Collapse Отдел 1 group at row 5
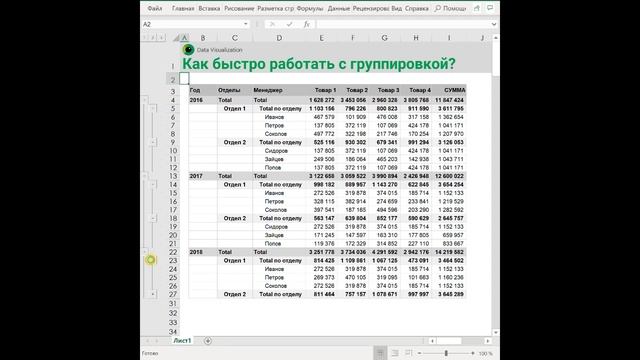This screenshot has width=640, height=360. pyautogui.click(x=153, y=109)
